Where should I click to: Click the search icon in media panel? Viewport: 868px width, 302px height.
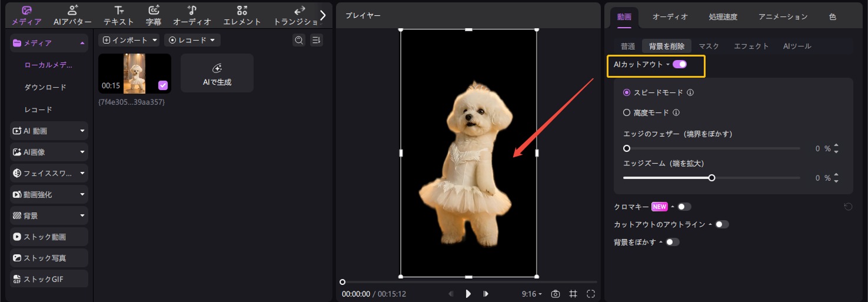tap(299, 40)
